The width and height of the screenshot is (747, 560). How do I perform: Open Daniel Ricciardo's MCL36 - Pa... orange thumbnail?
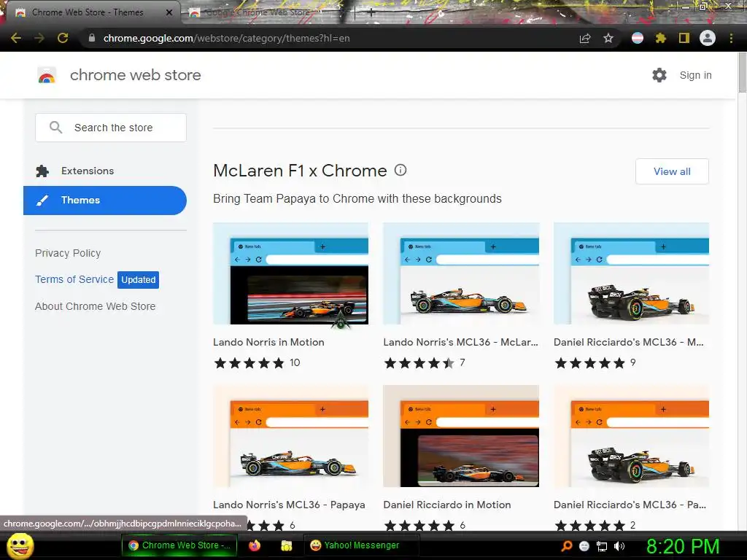631,436
